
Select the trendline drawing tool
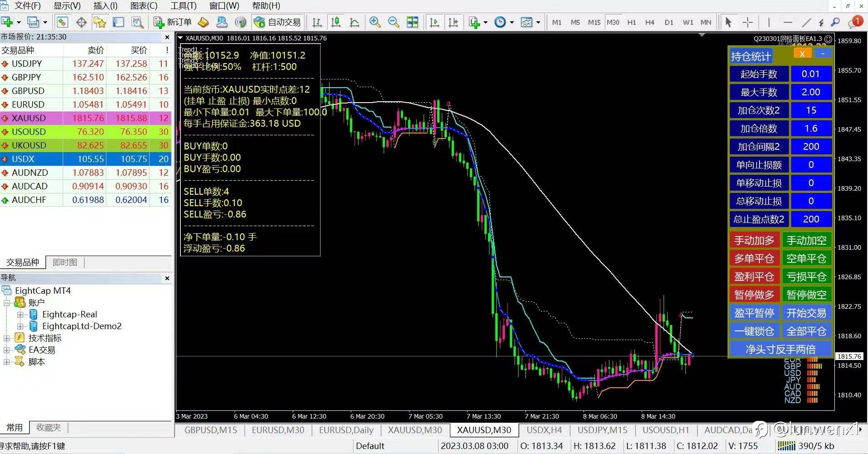(x=807, y=22)
